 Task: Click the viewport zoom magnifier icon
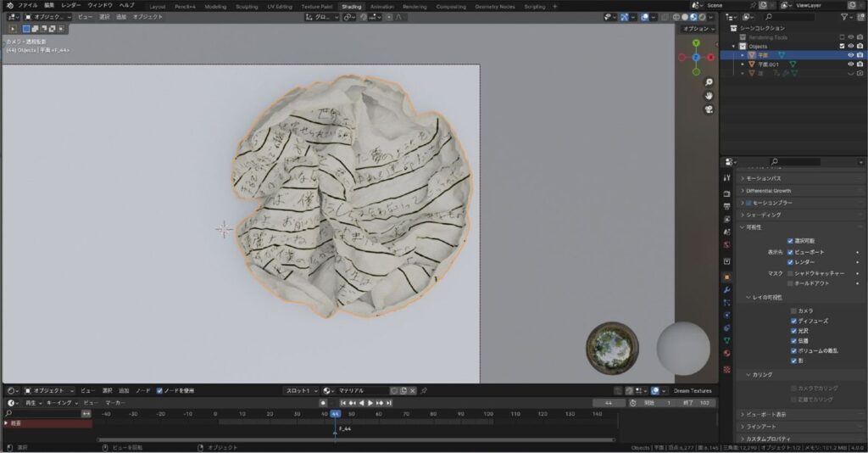coord(709,82)
